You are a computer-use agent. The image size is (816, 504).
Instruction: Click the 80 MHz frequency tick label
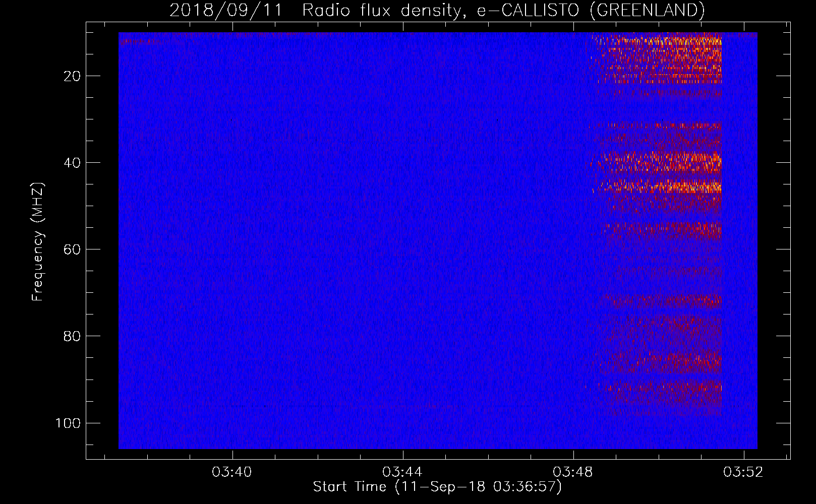click(72, 336)
